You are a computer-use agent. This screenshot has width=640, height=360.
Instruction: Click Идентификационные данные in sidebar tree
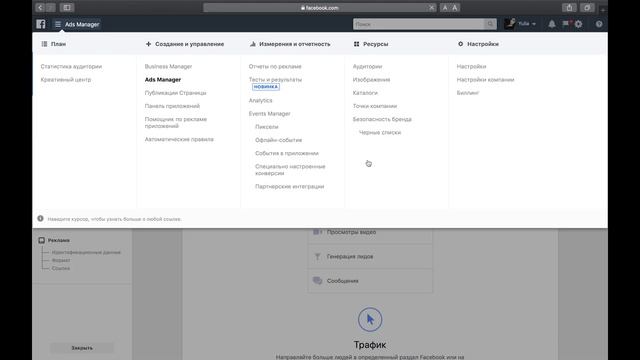pyautogui.click(x=86, y=252)
